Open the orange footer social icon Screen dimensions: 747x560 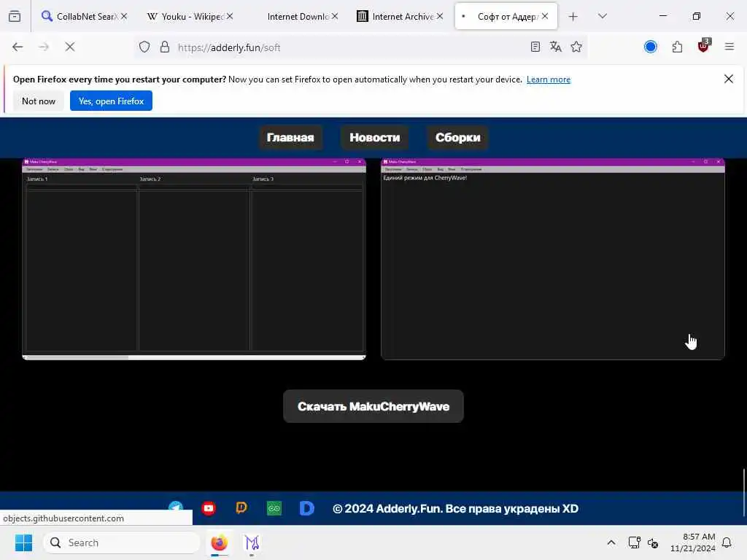click(x=241, y=508)
